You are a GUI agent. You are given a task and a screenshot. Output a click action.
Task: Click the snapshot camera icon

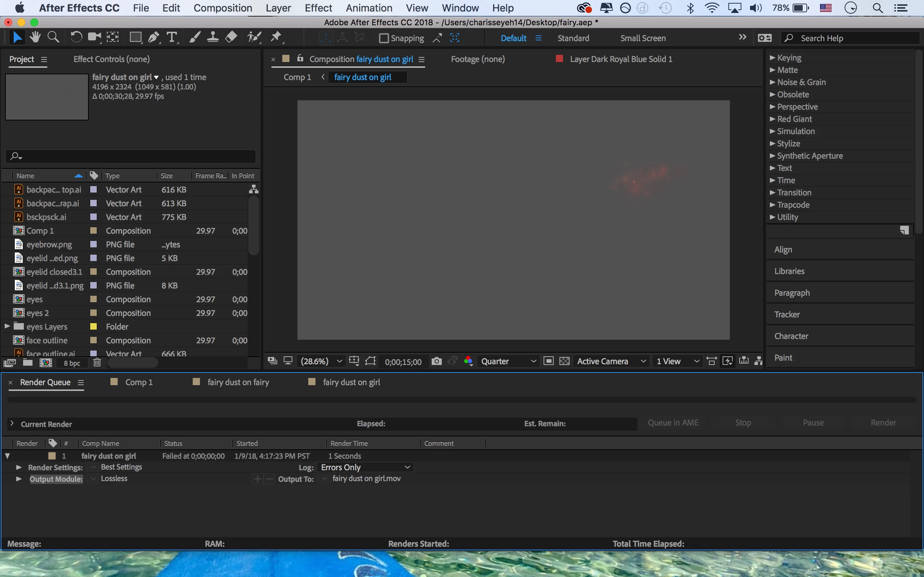436,361
